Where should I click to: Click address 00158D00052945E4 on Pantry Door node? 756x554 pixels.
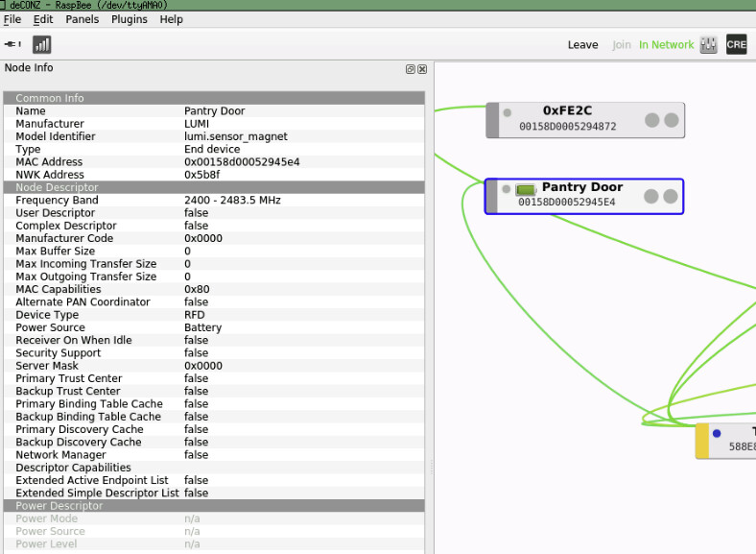566,203
